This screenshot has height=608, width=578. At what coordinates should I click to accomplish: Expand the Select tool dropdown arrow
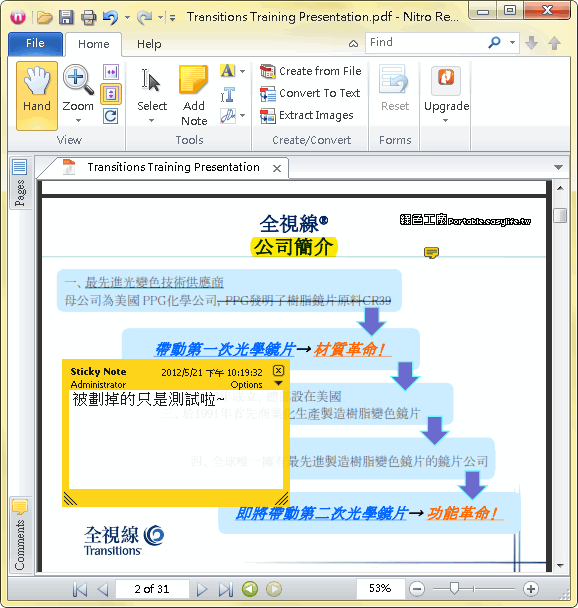click(x=152, y=121)
